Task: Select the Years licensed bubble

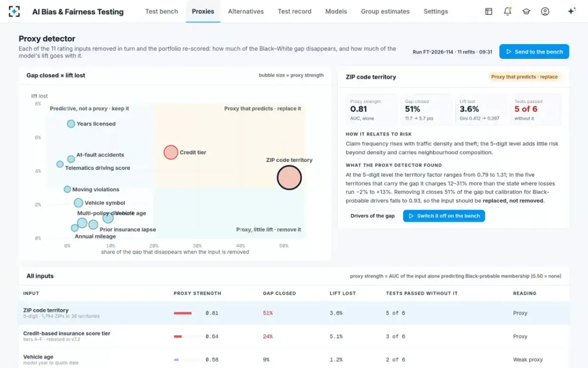Action: [x=71, y=124]
